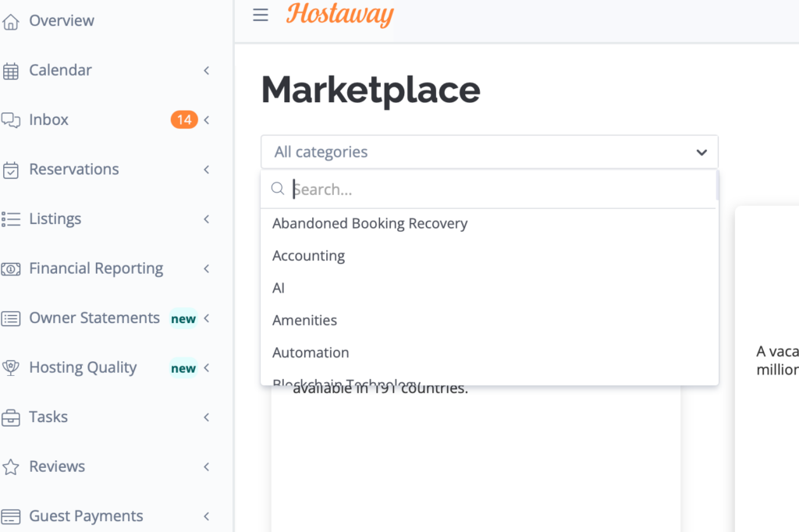The width and height of the screenshot is (799, 532).
Task: Click the Tasks briefcase icon
Action: 10,417
